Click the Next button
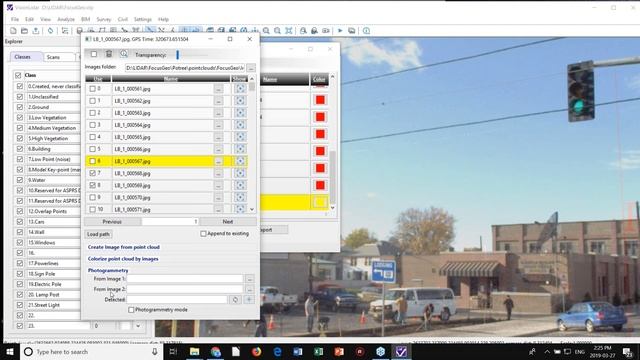 [228, 222]
